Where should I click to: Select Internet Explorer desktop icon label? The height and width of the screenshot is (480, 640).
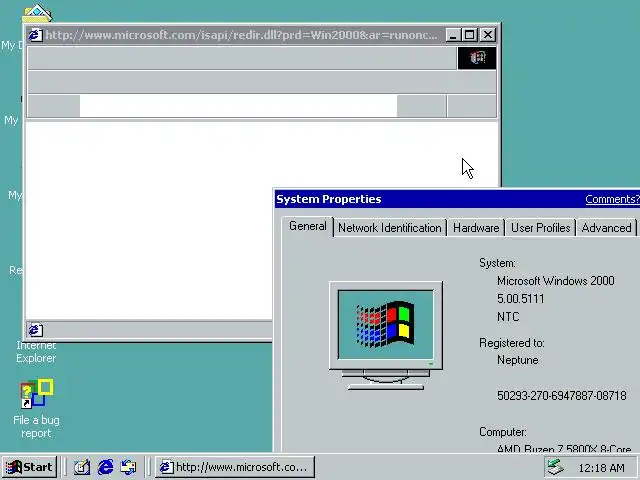click(36, 352)
